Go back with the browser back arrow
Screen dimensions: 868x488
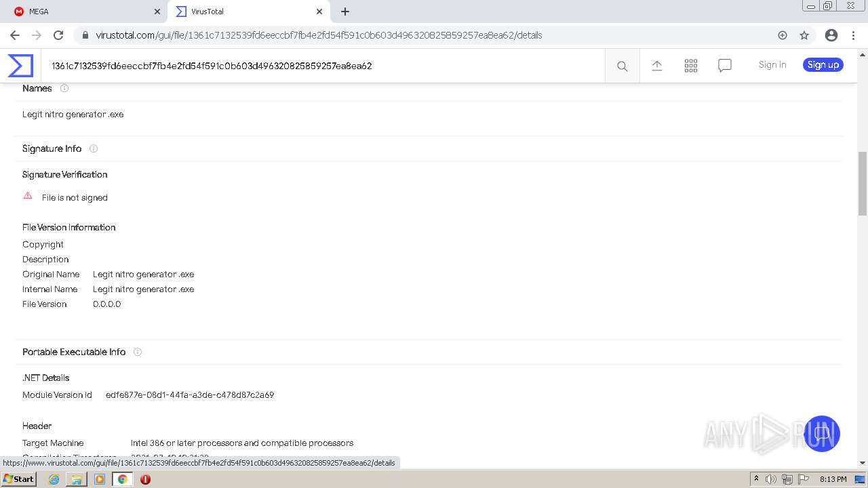(15, 35)
